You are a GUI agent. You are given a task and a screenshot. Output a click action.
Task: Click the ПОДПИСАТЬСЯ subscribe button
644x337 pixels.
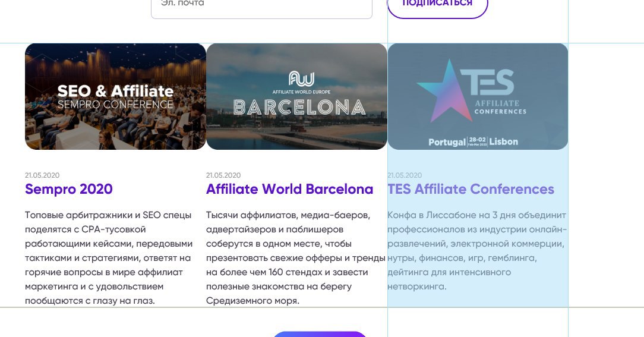437,8
